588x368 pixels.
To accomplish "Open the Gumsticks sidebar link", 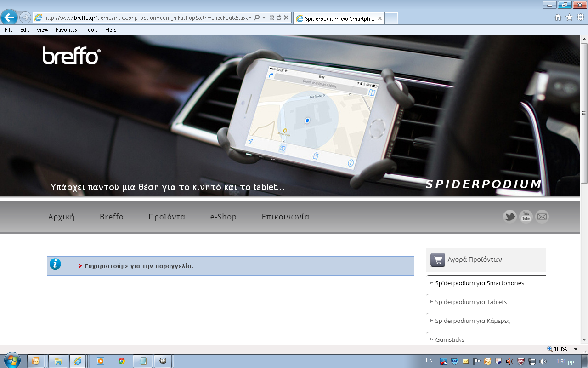I will pos(450,339).
